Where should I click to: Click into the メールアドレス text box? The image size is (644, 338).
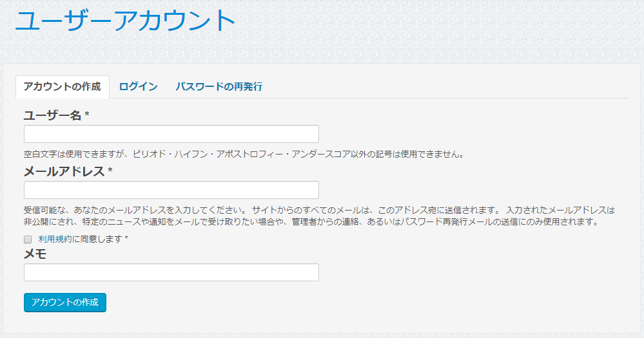pyautogui.click(x=171, y=190)
